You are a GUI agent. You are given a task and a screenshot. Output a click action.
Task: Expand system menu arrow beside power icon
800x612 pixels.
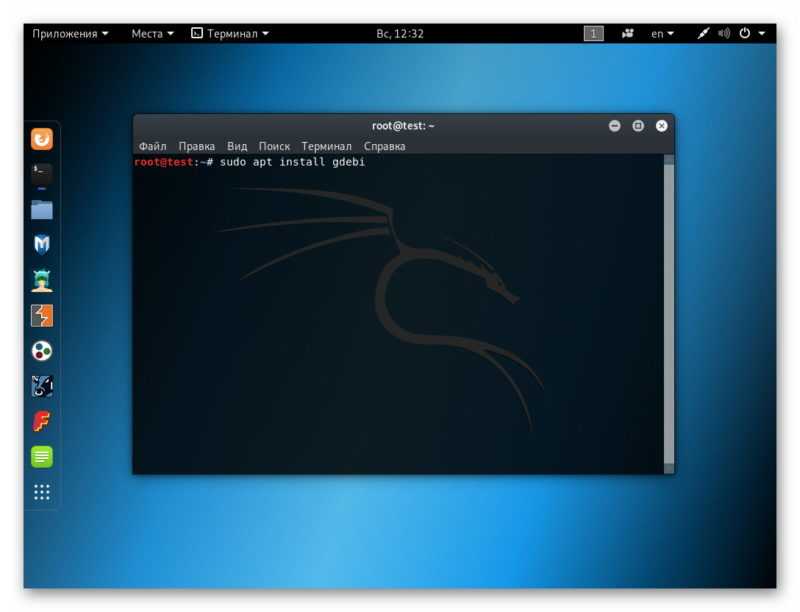pyautogui.click(x=762, y=34)
